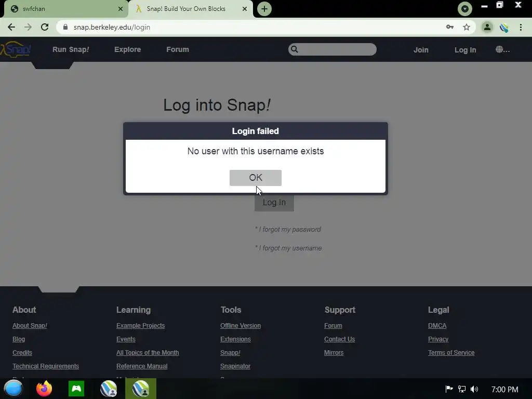Open the Contact Us footer link

(x=340, y=339)
